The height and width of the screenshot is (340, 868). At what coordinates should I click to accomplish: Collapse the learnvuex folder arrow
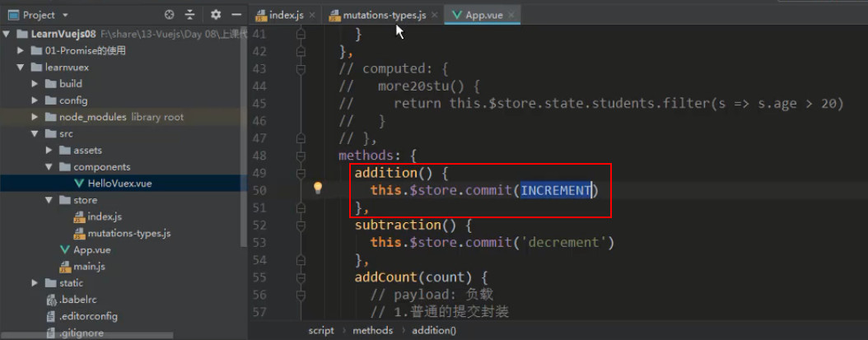click(x=21, y=68)
